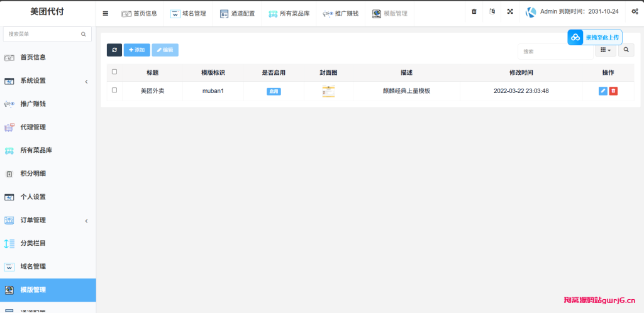Switch to 所有菜品库 top tab
The image size is (644, 313).
pyautogui.click(x=289, y=14)
